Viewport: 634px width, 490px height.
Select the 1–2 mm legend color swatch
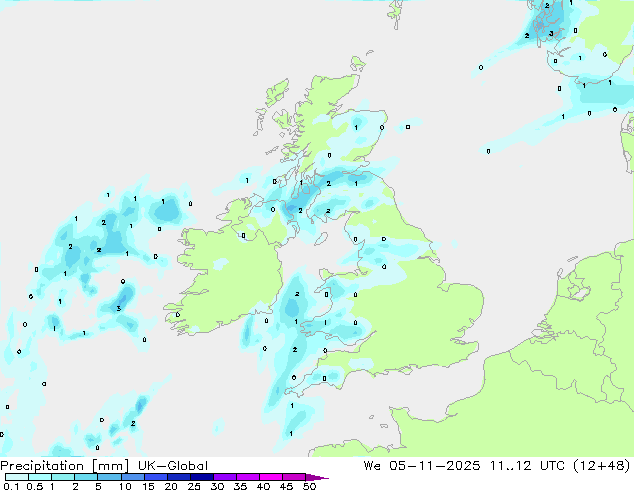[x=63, y=477]
